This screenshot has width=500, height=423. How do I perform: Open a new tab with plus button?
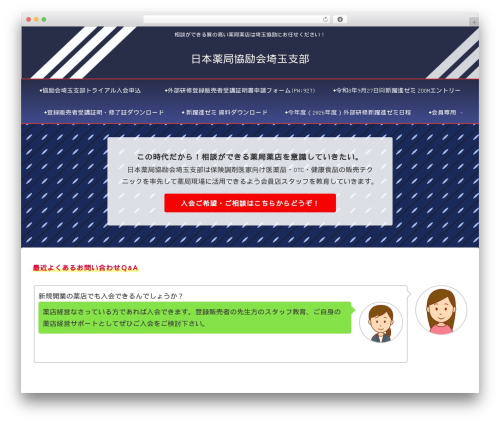point(474,22)
